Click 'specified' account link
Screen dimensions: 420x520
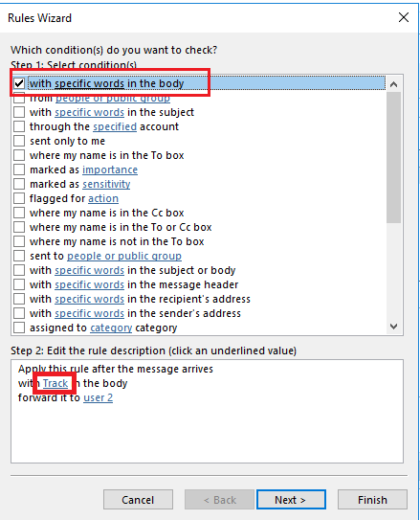[115, 126]
